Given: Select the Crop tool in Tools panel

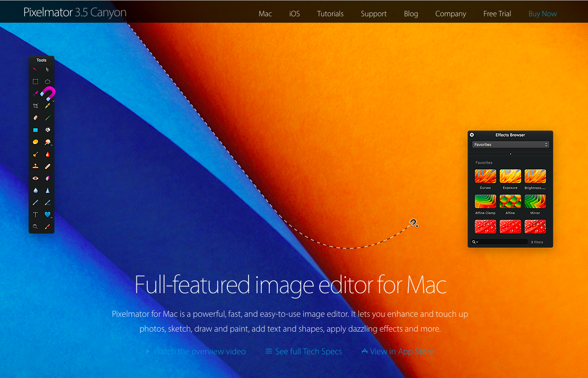Looking at the screenshot, I should (36, 106).
